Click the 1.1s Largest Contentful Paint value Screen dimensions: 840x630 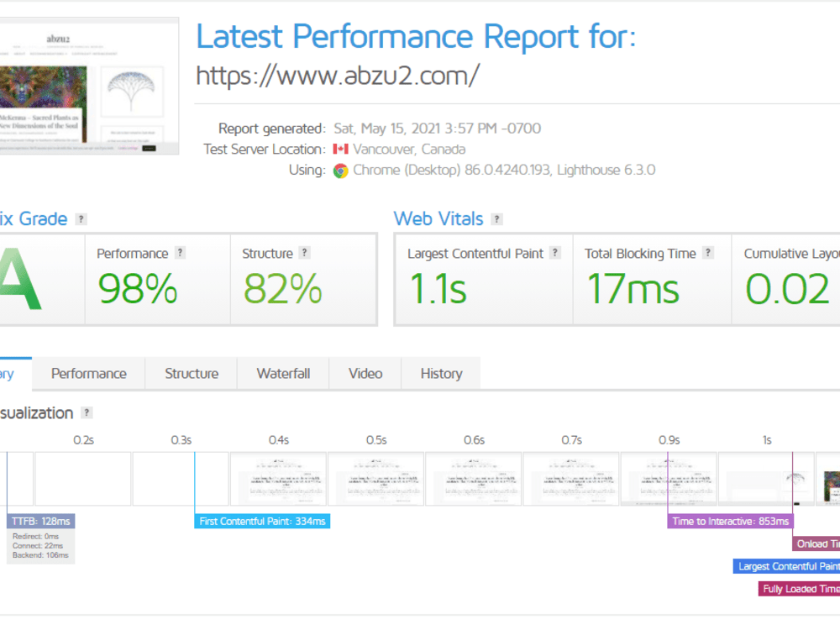pos(438,289)
